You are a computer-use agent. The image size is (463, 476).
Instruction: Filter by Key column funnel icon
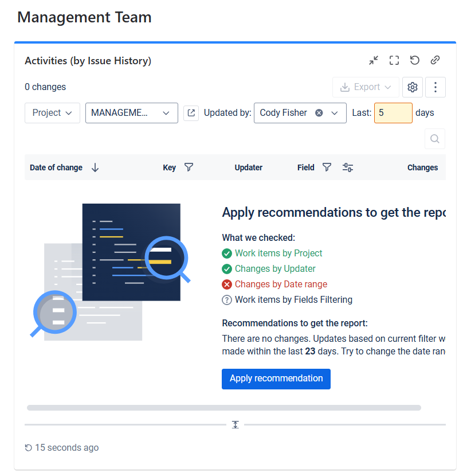(x=189, y=167)
